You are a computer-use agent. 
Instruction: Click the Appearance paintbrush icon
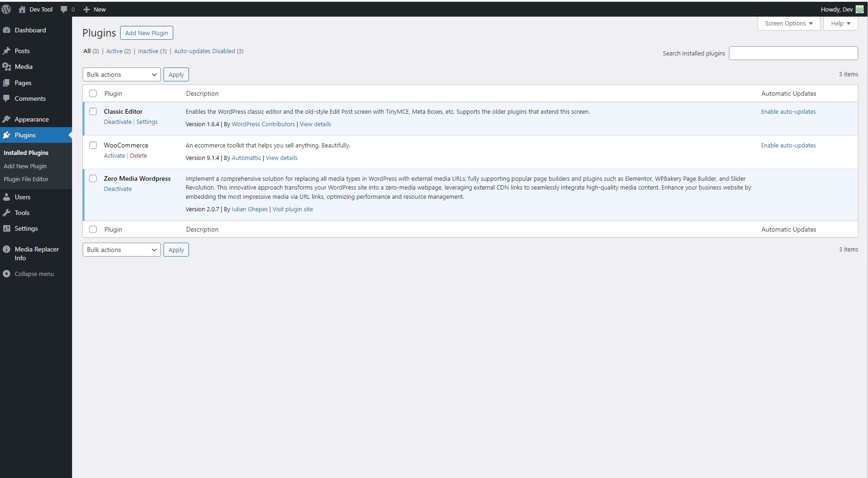(x=6, y=119)
